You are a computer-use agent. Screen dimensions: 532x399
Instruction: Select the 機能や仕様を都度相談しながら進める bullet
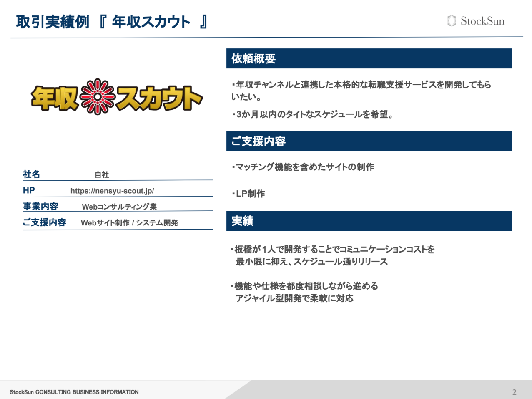click(304, 286)
